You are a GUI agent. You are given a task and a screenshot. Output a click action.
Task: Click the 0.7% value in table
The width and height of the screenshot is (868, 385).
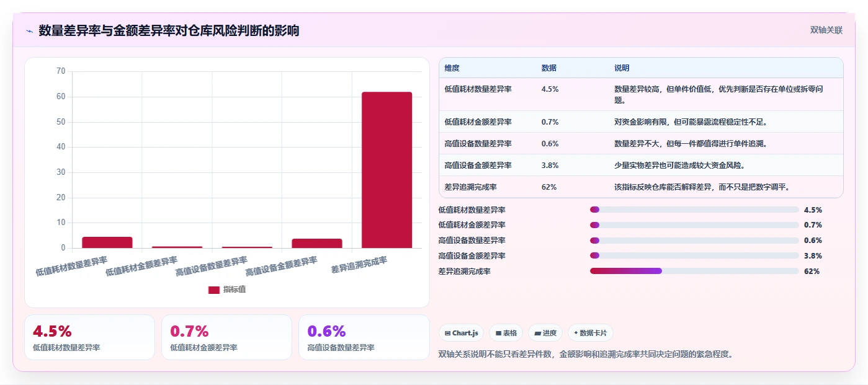(550, 122)
